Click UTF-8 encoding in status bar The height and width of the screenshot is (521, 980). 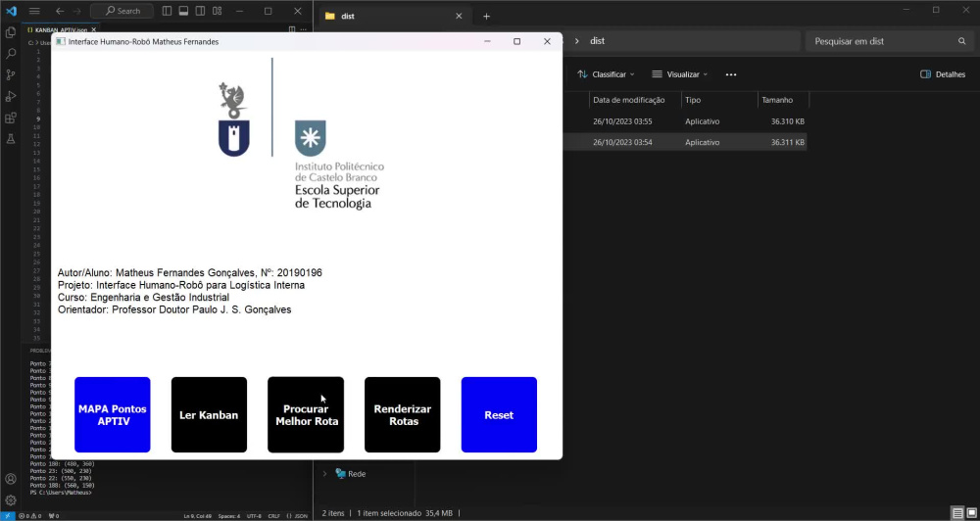(254, 516)
